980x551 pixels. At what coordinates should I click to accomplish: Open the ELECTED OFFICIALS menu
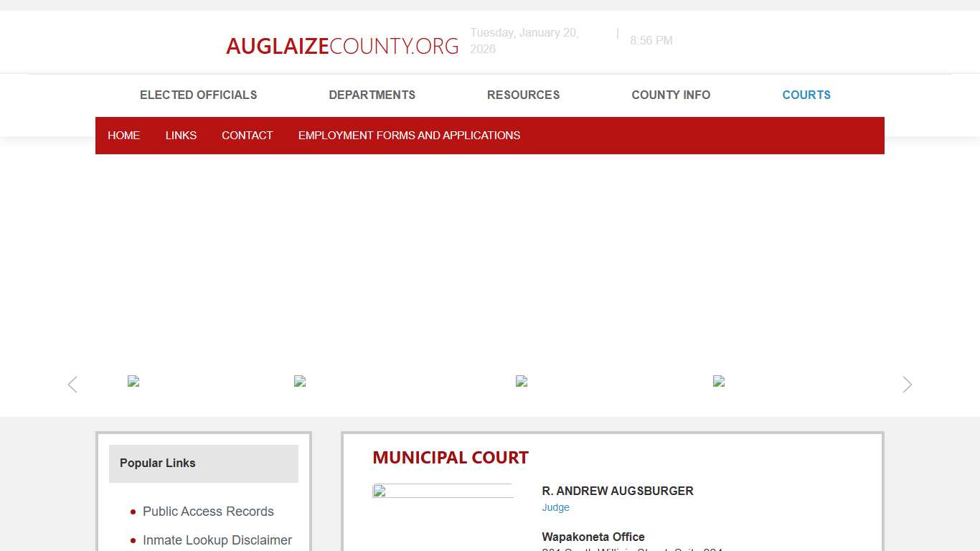point(198,95)
